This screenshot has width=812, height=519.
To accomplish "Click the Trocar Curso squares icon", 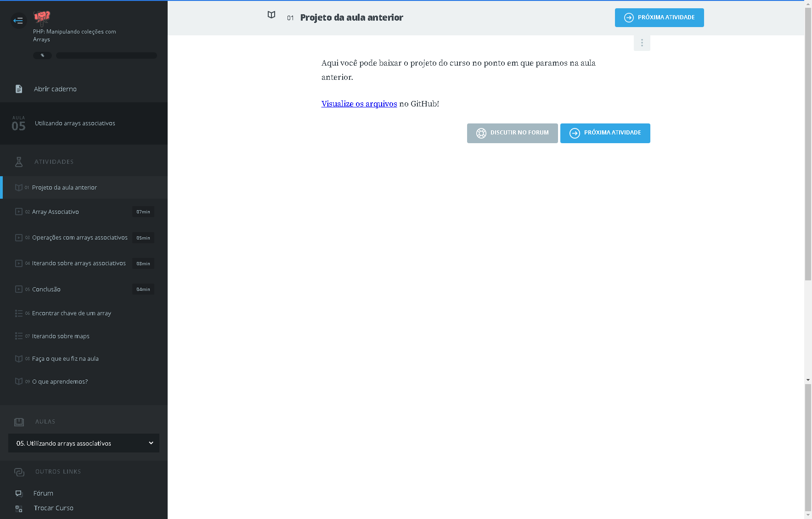I will coord(19,508).
